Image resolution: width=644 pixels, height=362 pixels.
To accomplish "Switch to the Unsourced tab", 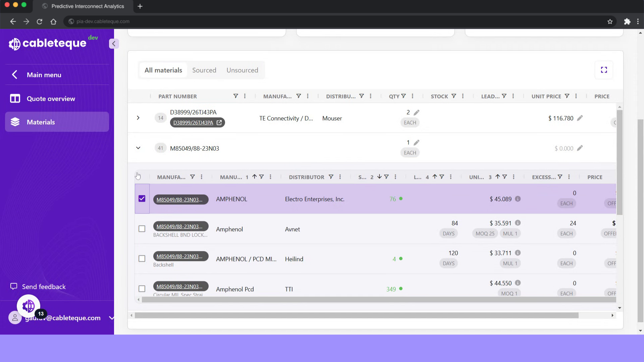I will 242,70.
